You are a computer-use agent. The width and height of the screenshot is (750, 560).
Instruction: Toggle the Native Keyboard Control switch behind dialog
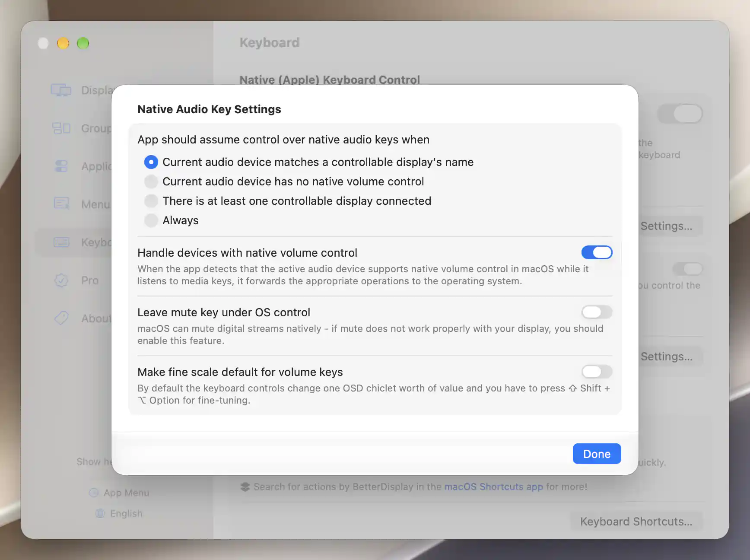[680, 114]
